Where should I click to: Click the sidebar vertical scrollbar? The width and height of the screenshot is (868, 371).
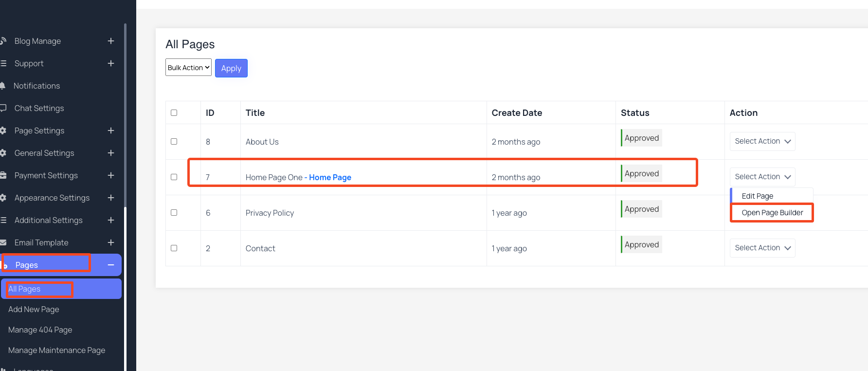pos(125,114)
